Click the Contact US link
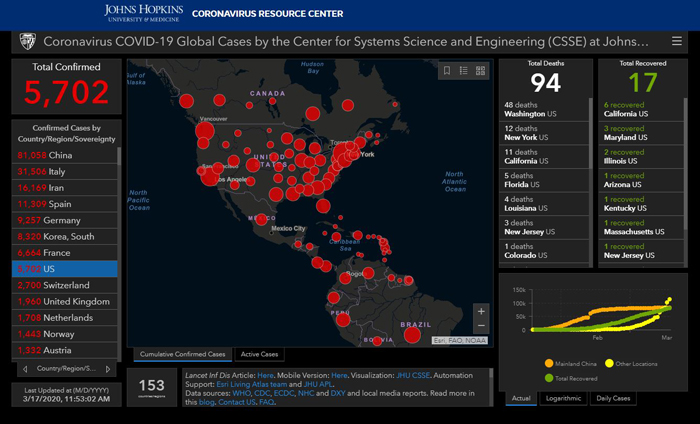700x424 pixels. coord(237,402)
